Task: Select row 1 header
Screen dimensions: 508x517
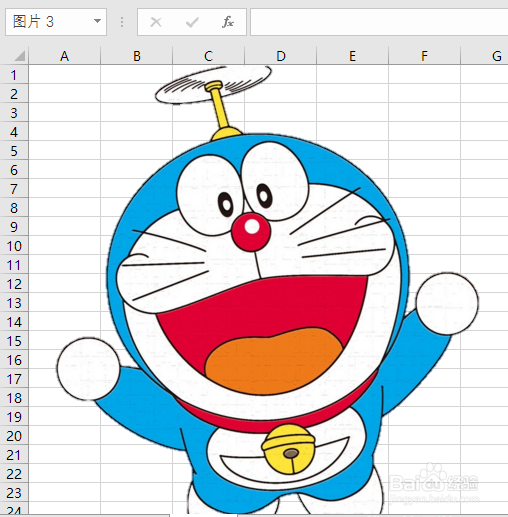Action: tap(14, 74)
